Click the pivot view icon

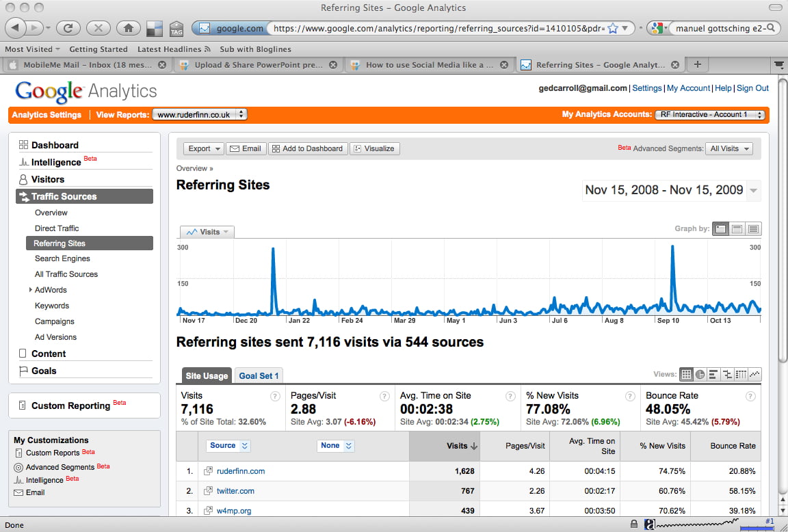(740, 374)
